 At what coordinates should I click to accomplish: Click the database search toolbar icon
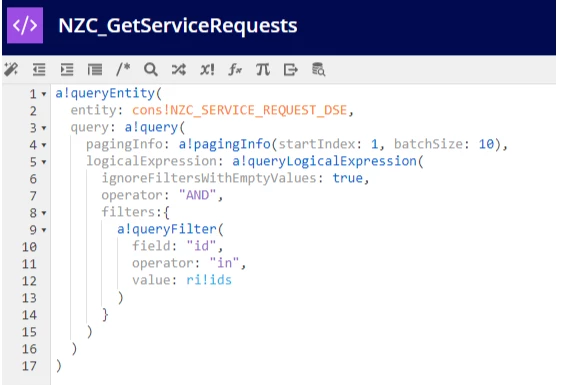tap(318, 69)
